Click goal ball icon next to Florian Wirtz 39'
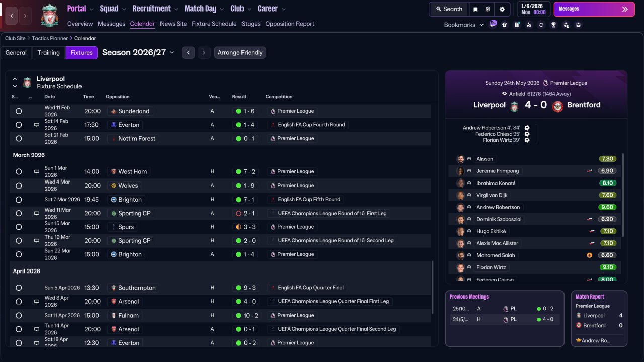The width and height of the screenshot is (644, 362). (x=527, y=140)
